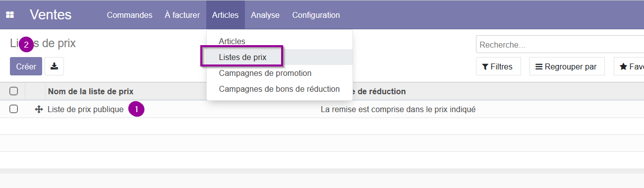Select Listes de prix menu entry
This screenshot has width=644, height=188.
click(x=242, y=57)
